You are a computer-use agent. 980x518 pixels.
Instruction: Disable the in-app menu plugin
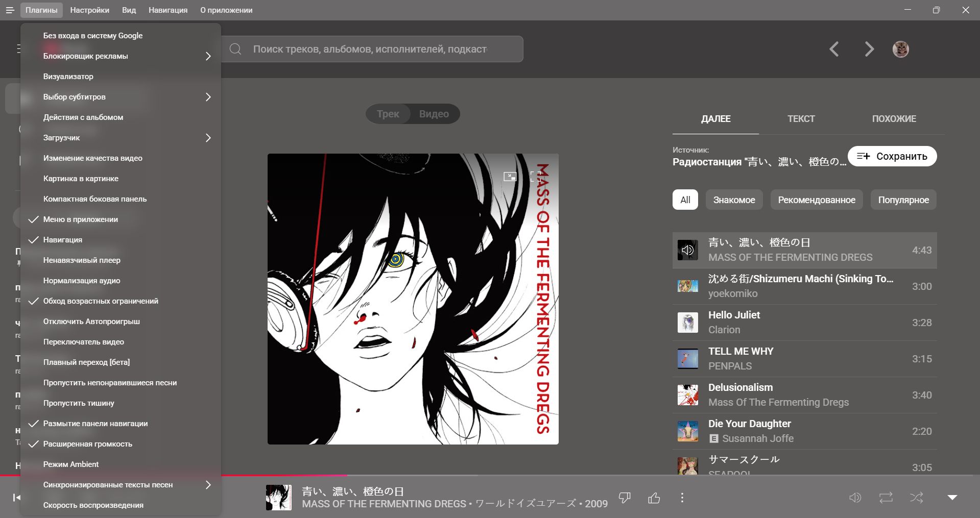pyautogui.click(x=121, y=219)
